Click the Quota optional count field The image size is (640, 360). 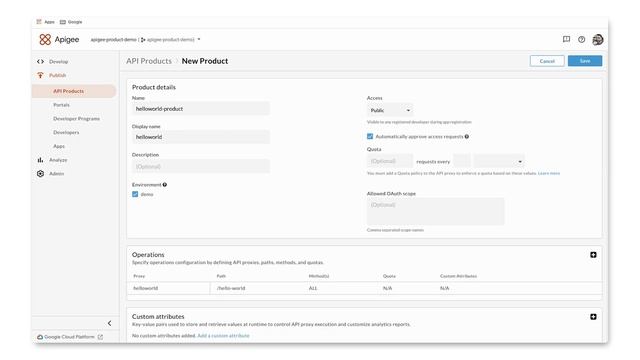pos(390,161)
